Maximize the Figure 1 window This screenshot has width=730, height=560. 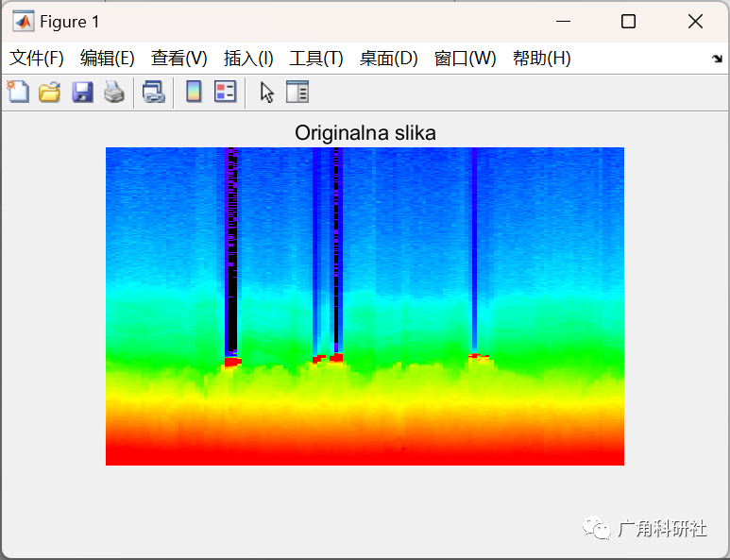[x=629, y=22]
